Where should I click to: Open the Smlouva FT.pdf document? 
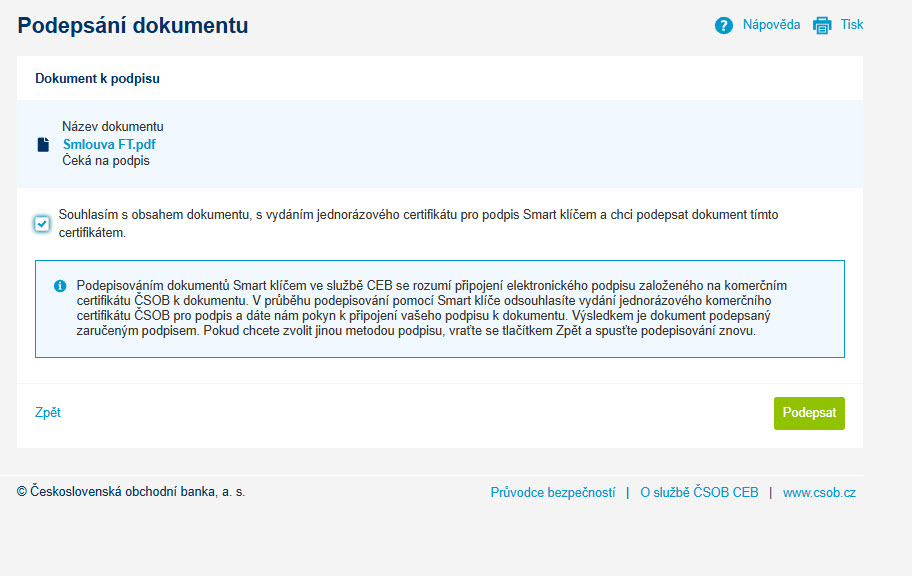pos(109,144)
